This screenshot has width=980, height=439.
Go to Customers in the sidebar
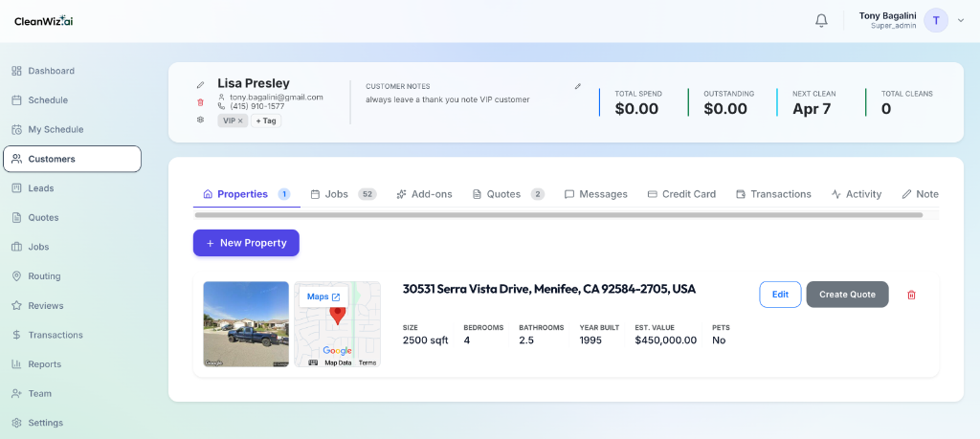[72, 159]
